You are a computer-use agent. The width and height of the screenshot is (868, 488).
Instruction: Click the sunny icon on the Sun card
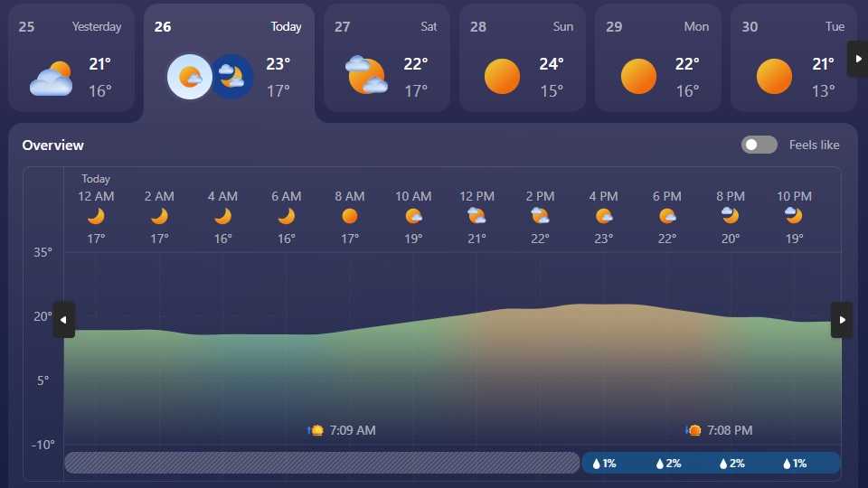tap(502, 76)
